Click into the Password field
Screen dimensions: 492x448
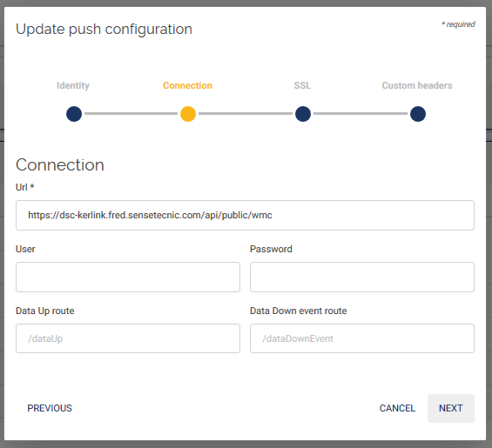[x=362, y=277]
